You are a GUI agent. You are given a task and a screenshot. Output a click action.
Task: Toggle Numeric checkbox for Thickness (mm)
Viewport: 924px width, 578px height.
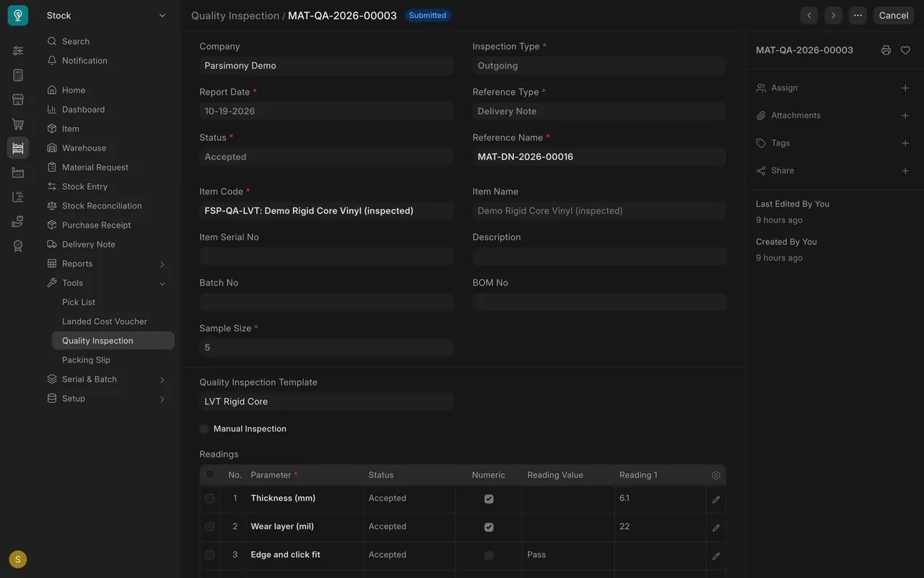(x=489, y=499)
